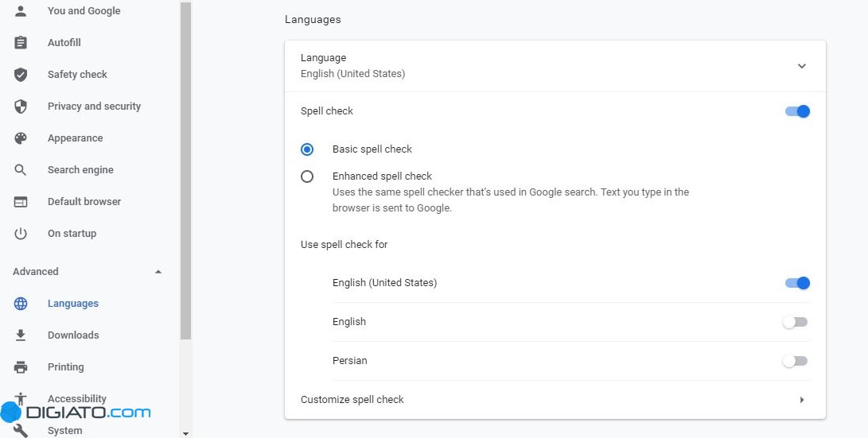Click the You and Google person icon
The height and width of the screenshot is (438, 868).
(21, 11)
